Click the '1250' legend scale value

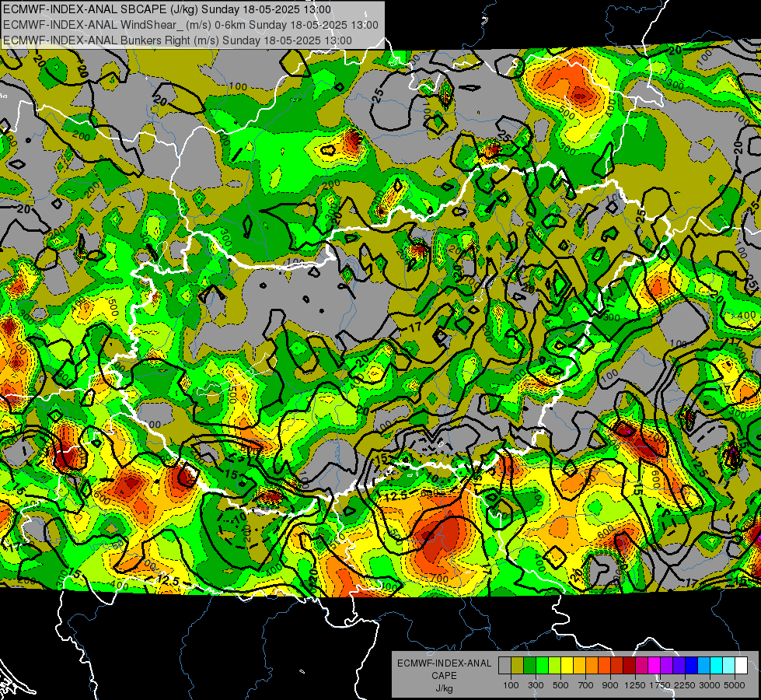(x=635, y=685)
